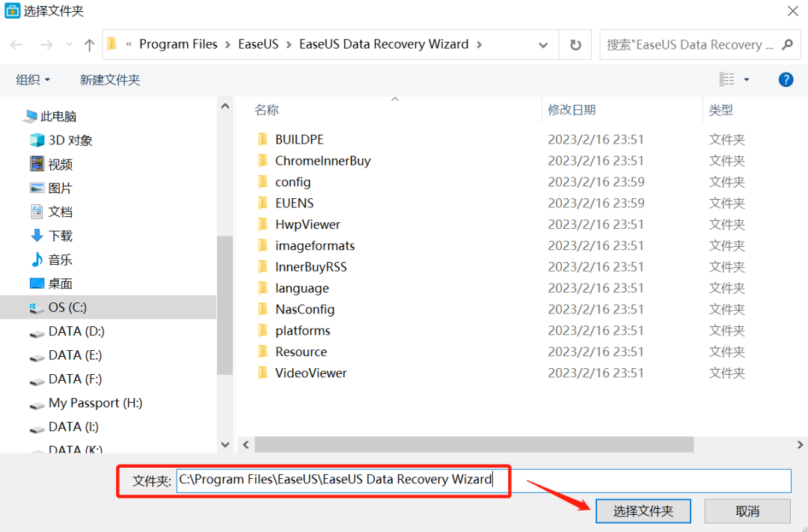
Task: Expand chevron after EaseUS Data Recovery Wizard
Action: tap(480, 45)
